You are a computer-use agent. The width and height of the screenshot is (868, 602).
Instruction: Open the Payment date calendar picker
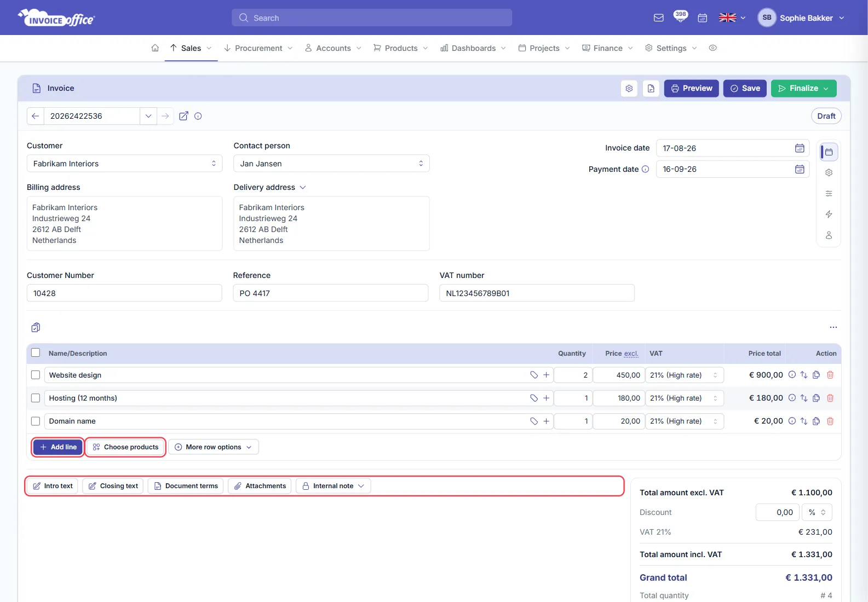click(799, 169)
